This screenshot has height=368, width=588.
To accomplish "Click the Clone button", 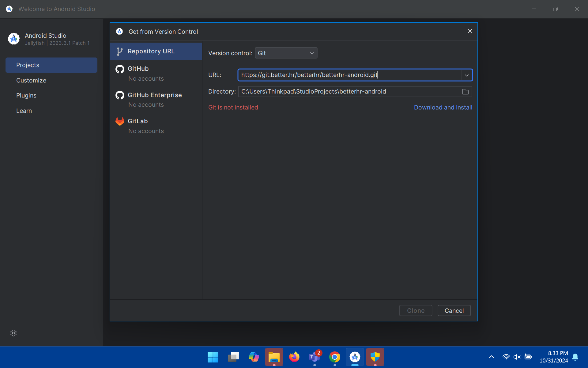I will [x=416, y=311].
